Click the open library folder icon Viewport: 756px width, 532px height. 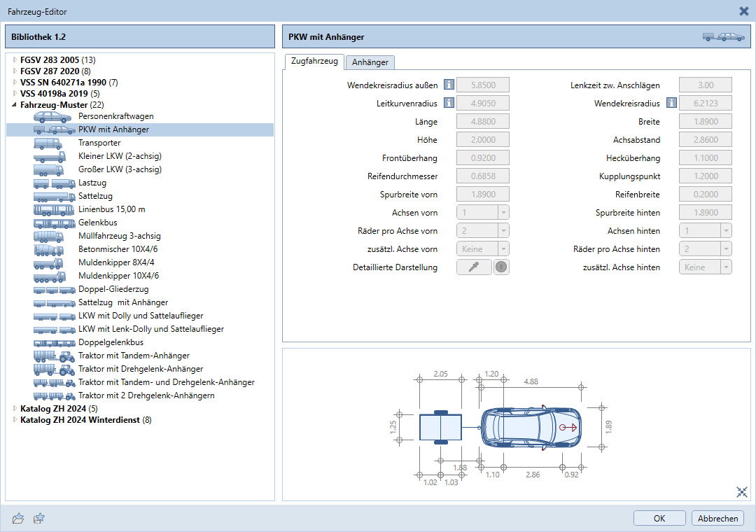pos(18,518)
